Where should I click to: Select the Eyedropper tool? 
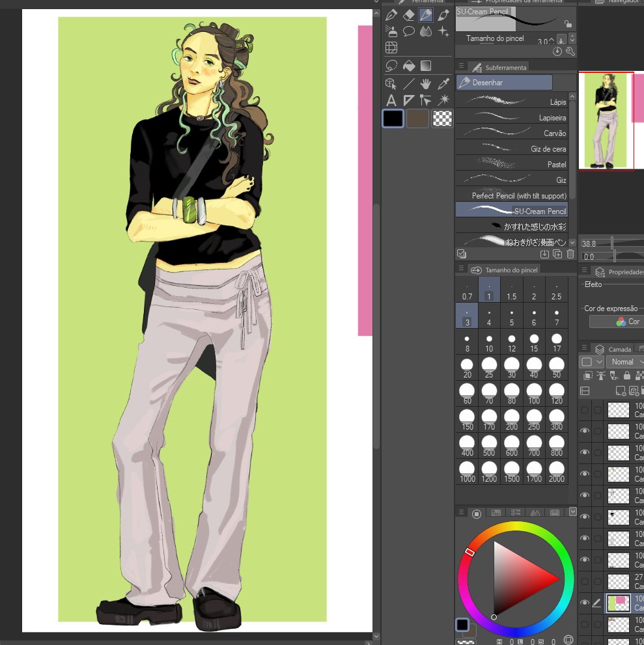point(443,84)
